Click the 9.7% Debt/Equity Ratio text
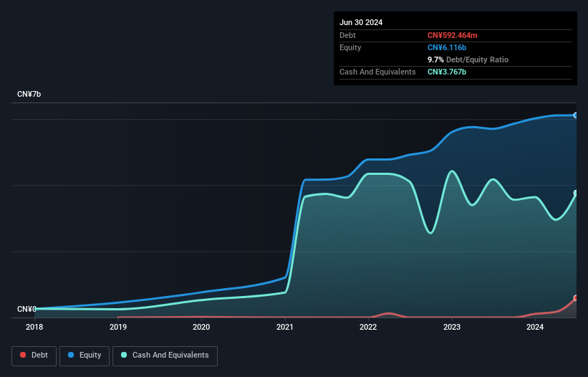 tap(468, 59)
